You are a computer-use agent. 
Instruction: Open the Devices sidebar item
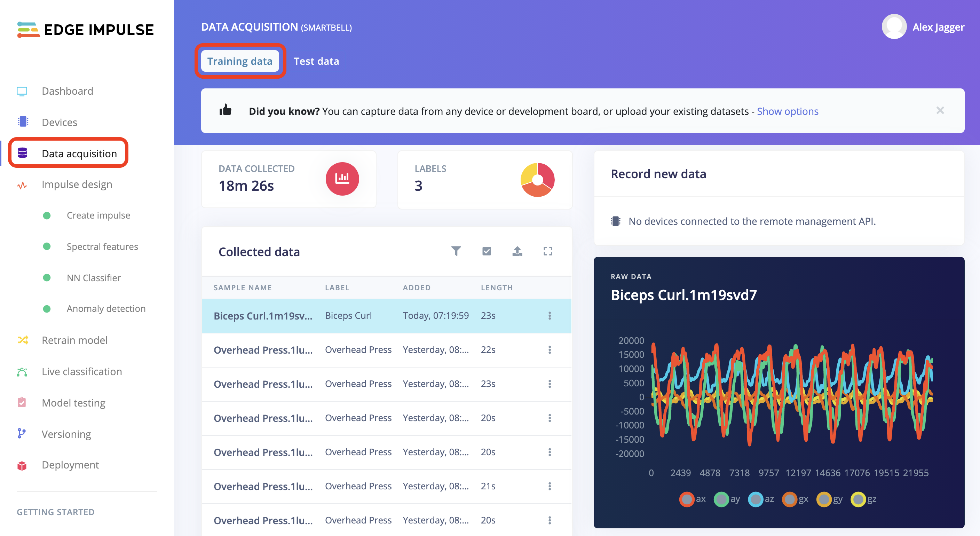(x=60, y=122)
